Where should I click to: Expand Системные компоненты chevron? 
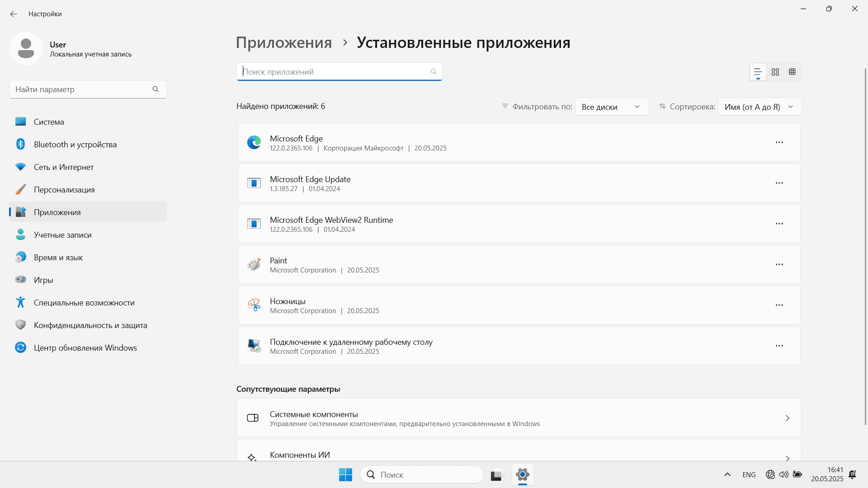(788, 418)
